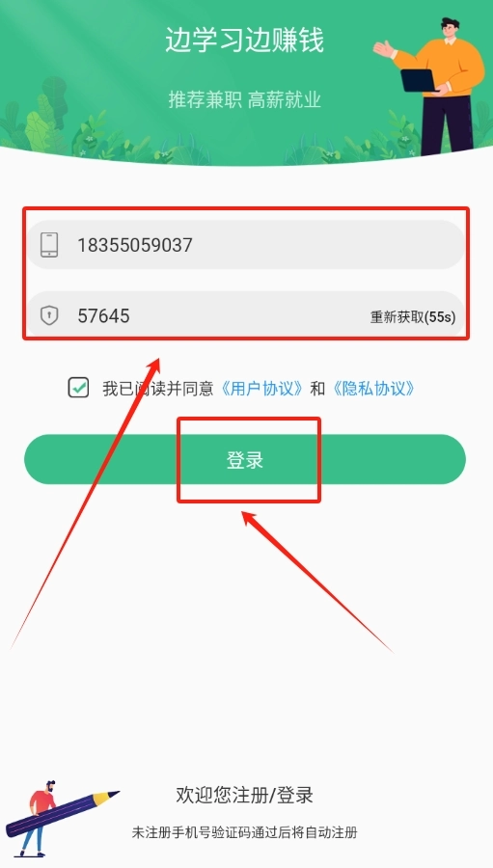Tap the green 登录 button
This screenshot has width=493, height=868.
tap(245, 459)
